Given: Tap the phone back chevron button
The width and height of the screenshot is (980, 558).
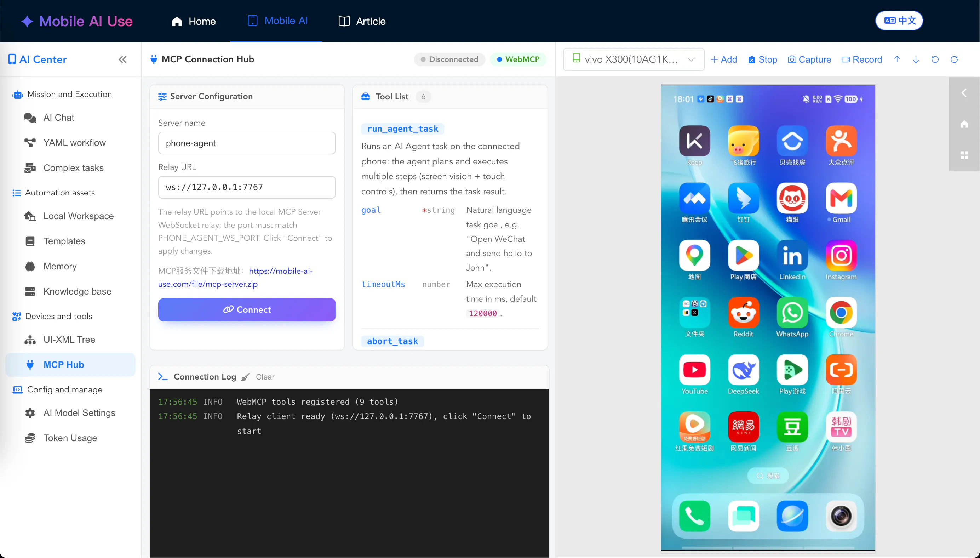Looking at the screenshot, I should [964, 93].
